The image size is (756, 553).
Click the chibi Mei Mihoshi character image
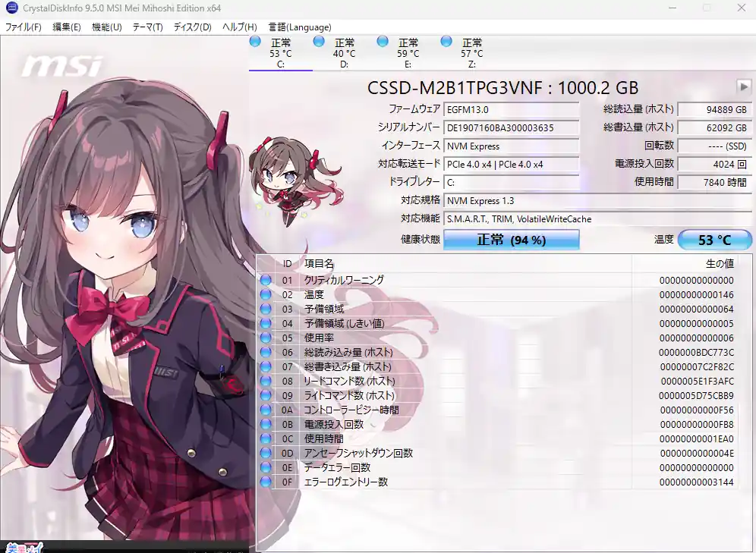295,181
